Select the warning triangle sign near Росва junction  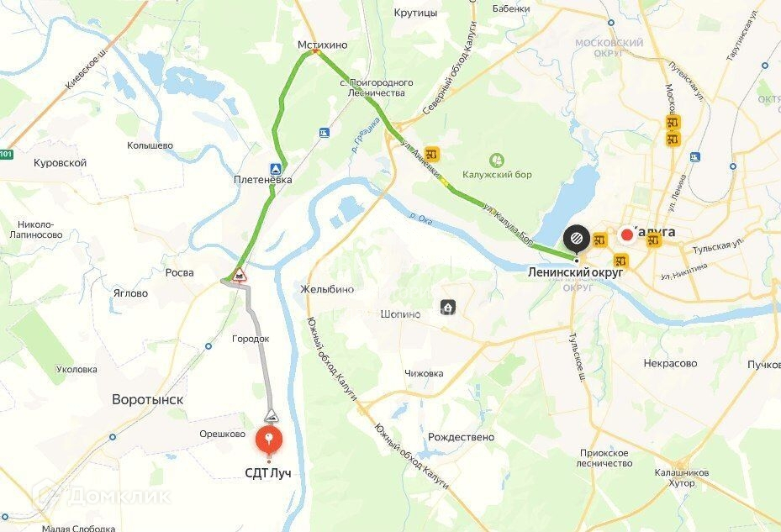click(x=240, y=275)
